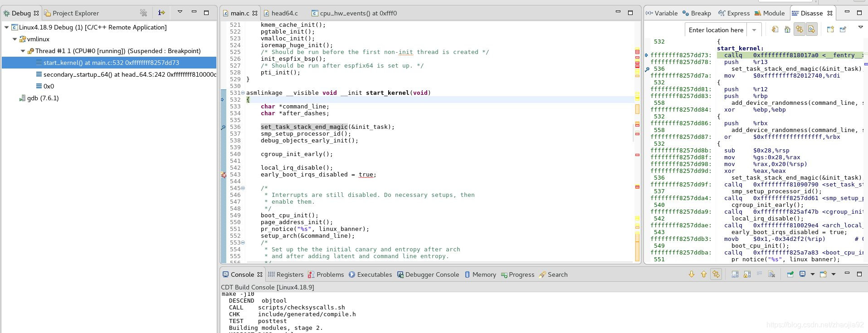
Task: Switch to the Executables tab
Action: 370,274
